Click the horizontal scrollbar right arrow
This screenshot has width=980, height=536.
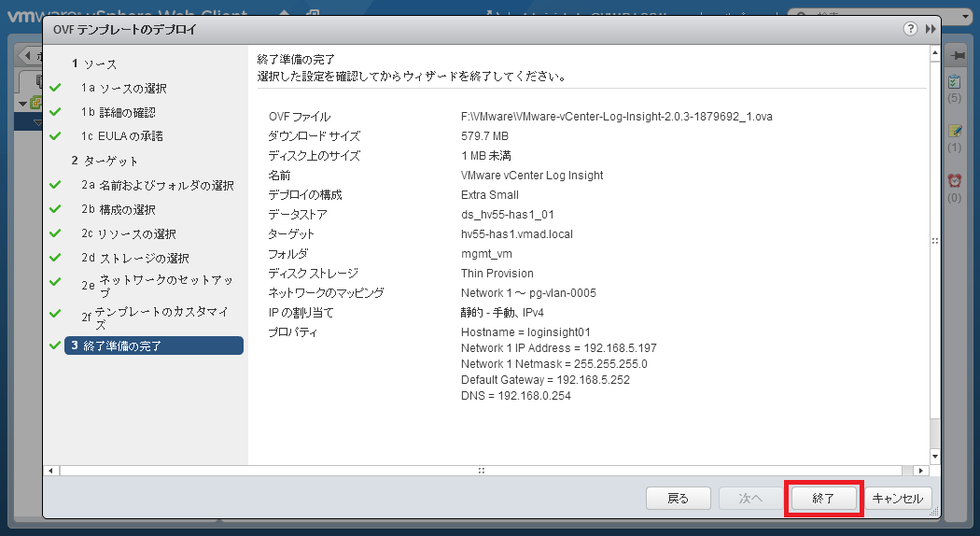[920, 471]
